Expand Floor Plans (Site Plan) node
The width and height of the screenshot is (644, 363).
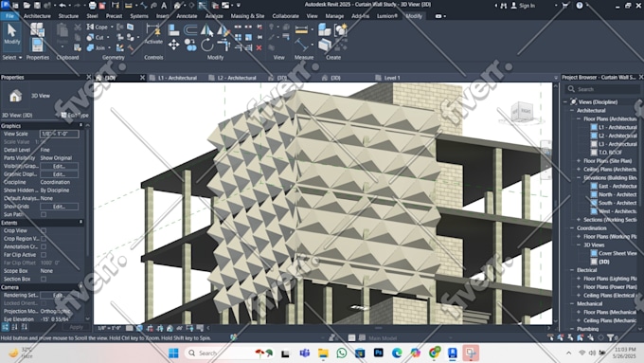[x=579, y=161]
